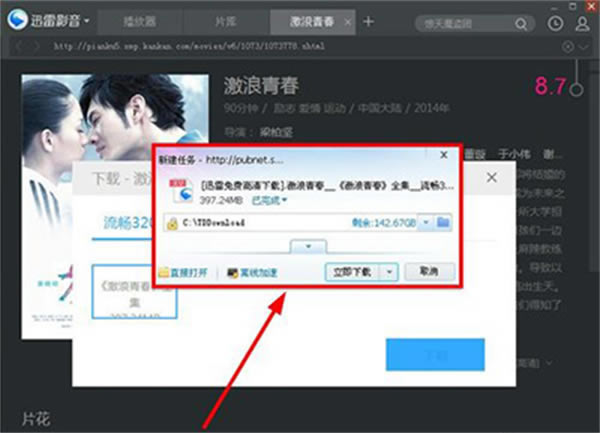Click the Xunlei Kankan logo icon
Screen dimensions: 600x433
[18, 19]
